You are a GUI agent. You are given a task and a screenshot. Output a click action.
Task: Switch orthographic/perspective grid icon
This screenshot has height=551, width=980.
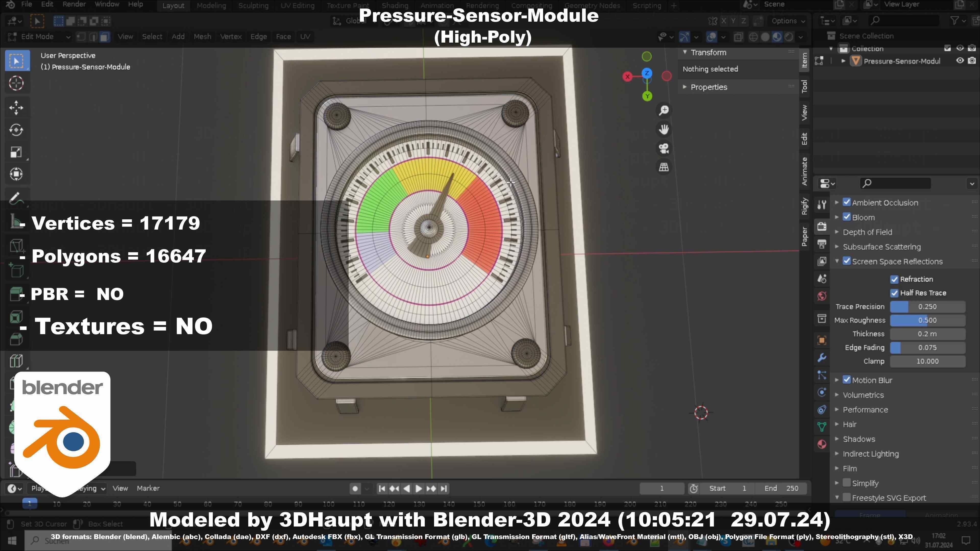pos(664,167)
